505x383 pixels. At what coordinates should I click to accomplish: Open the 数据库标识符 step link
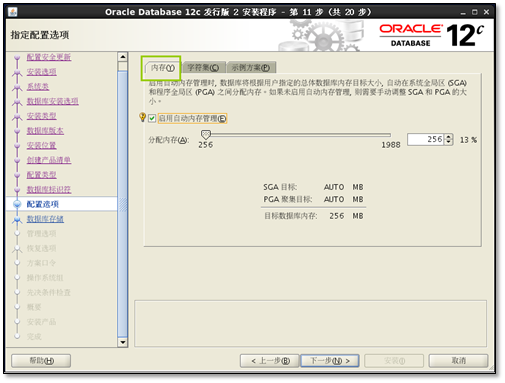[49, 189]
